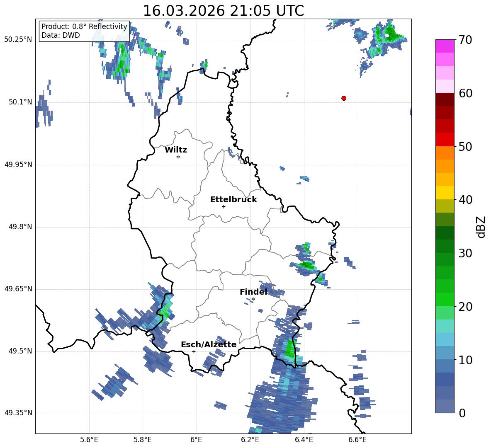491x448 pixels.
Task: Click the 5.6°E longitude label
Action: click(89, 440)
